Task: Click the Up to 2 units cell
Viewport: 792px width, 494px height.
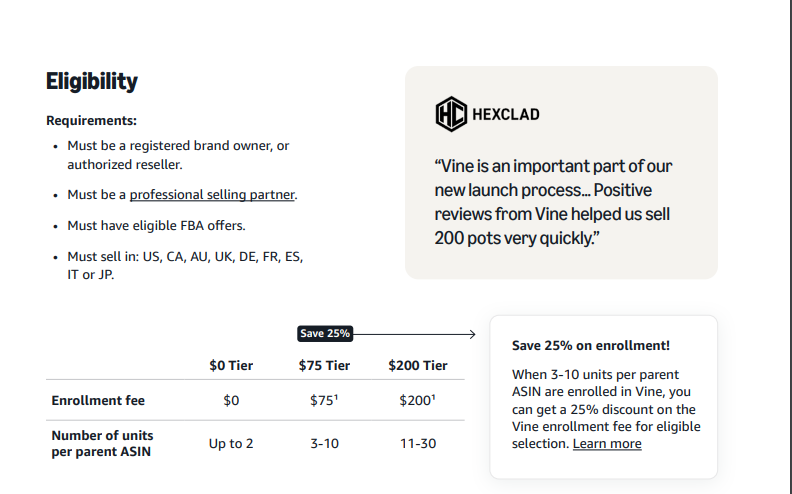Action: [x=231, y=443]
